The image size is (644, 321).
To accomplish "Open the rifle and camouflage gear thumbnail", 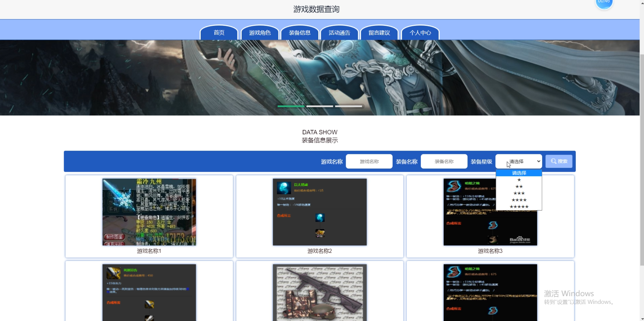I will pos(320,292).
